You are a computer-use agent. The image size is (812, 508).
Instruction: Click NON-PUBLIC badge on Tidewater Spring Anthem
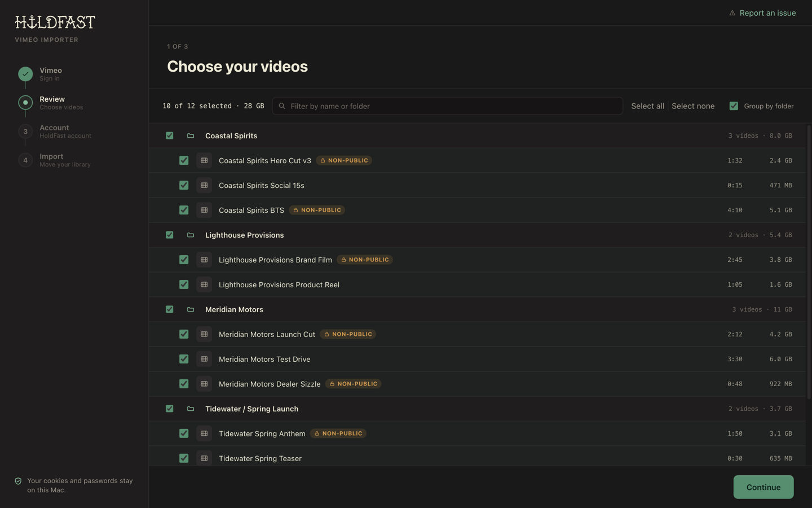338,434
